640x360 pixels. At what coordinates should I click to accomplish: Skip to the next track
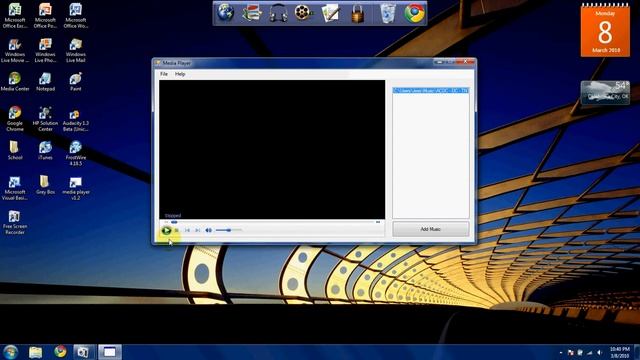[198, 231]
